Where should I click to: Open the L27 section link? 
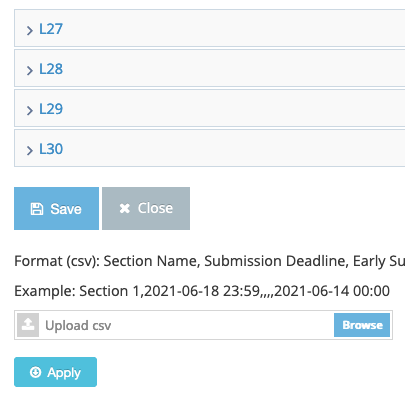click(x=51, y=29)
